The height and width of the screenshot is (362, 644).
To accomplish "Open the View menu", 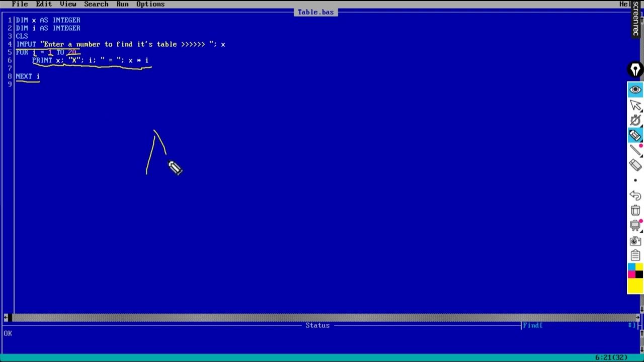I will 68,4.
